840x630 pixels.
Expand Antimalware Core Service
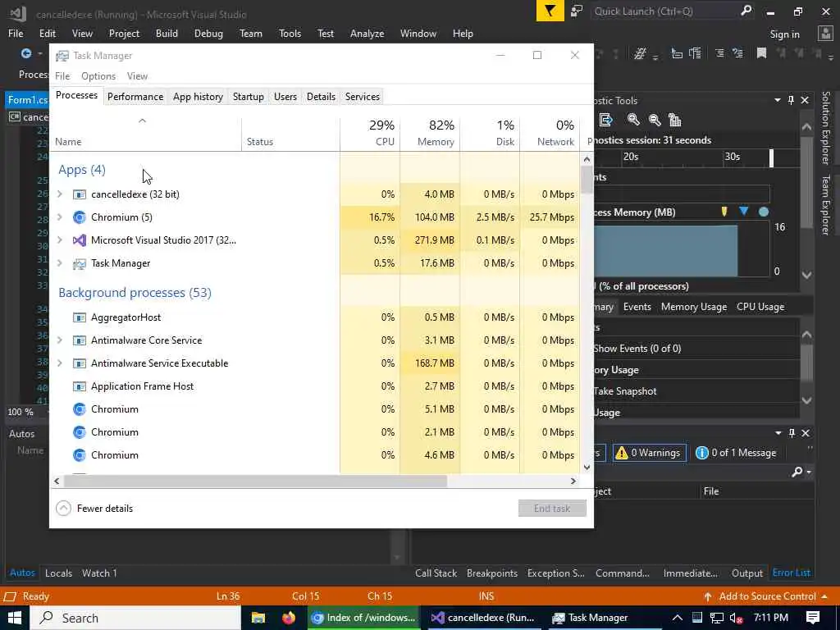click(x=60, y=340)
